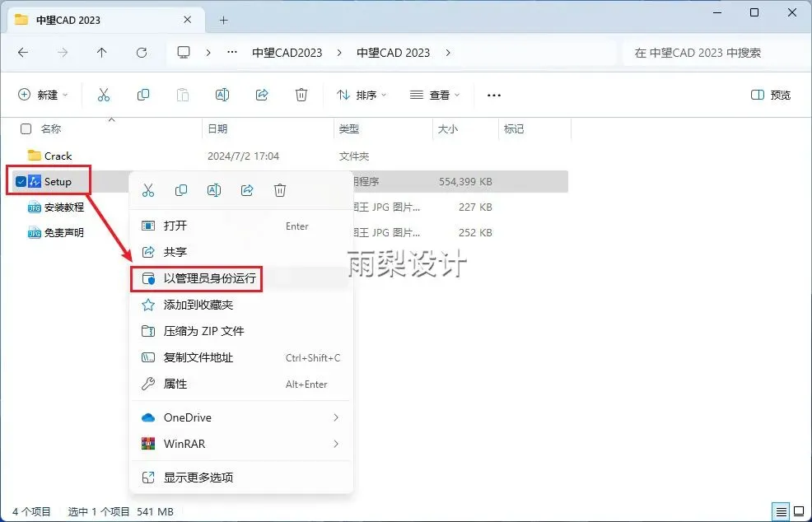The width and height of the screenshot is (812, 522).
Task: Open the 排序 sort dropdown
Action: click(x=362, y=95)
